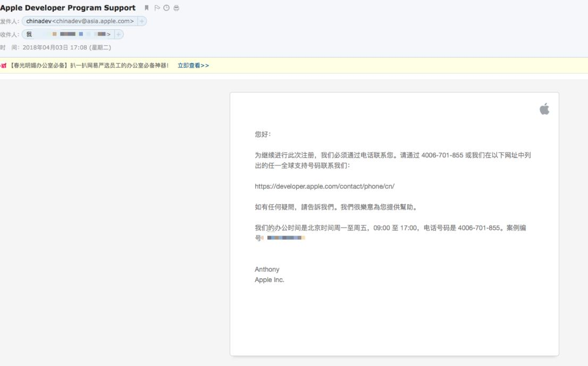Viewport: 588px width, 366px height.
Task: Click the clock reminder icon
Action: tap(166, 8)
